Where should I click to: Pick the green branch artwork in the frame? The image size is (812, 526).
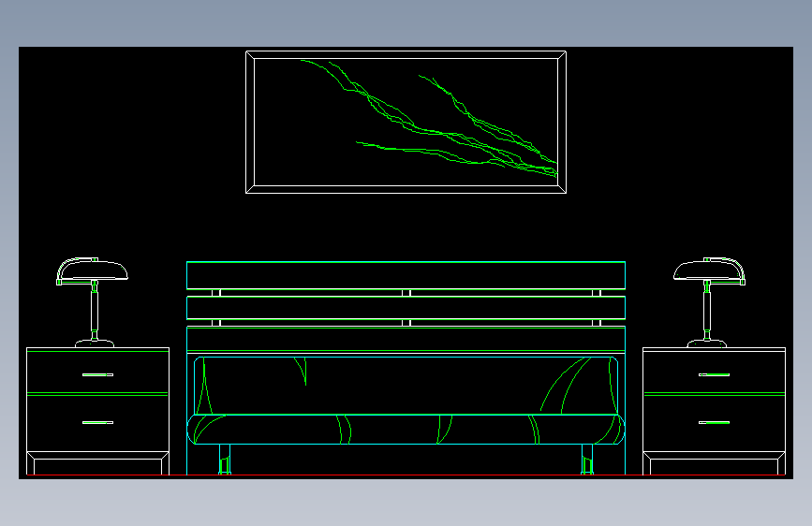pos(429,119)
